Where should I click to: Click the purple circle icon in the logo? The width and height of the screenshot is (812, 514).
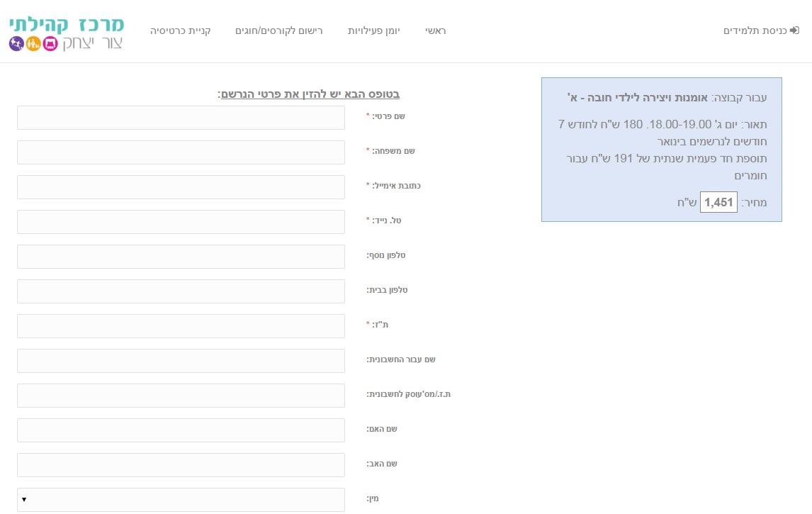[16, 44]
